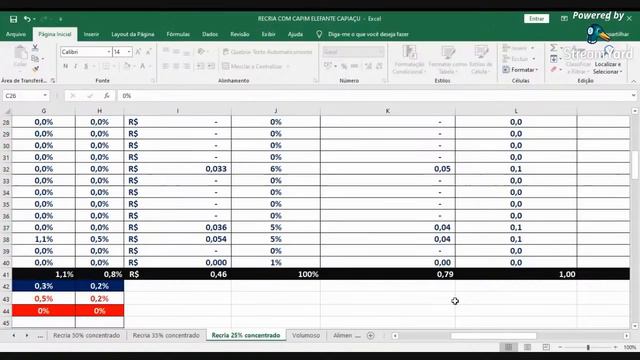Apply comma thousands separator style
Image resolution: width=640 pixels, height=360 pixels.
point(354,66)
